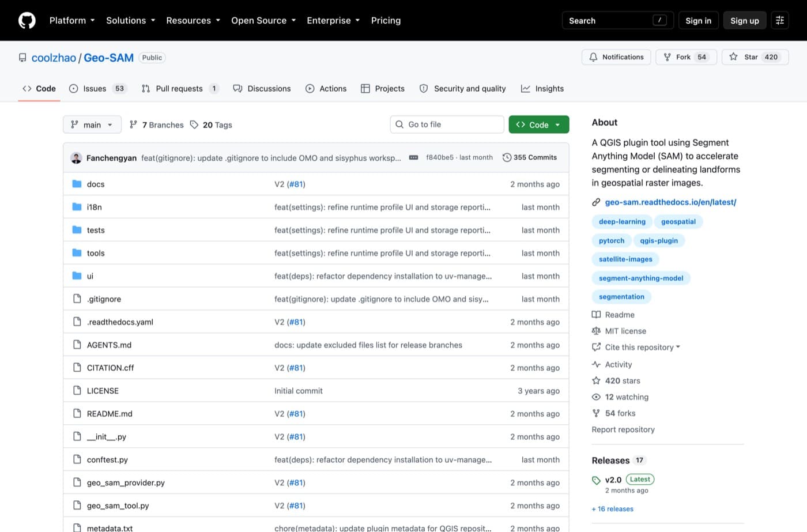Select the geospatial topic tag
The width and height of the screenshot is (807, 532).
point(678,221)
